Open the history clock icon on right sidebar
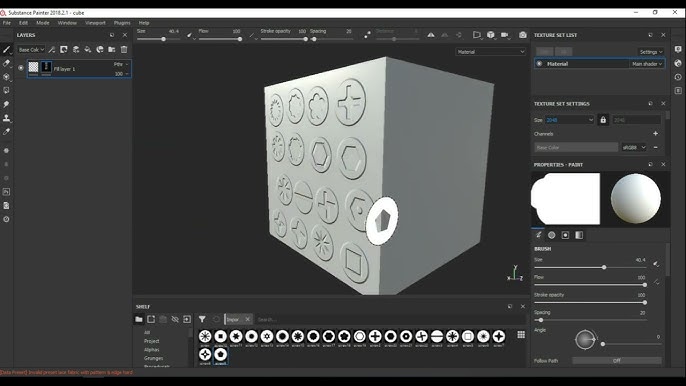Image resolution: width=686 pixels, height=386 pixels. [x=678, y=77]
